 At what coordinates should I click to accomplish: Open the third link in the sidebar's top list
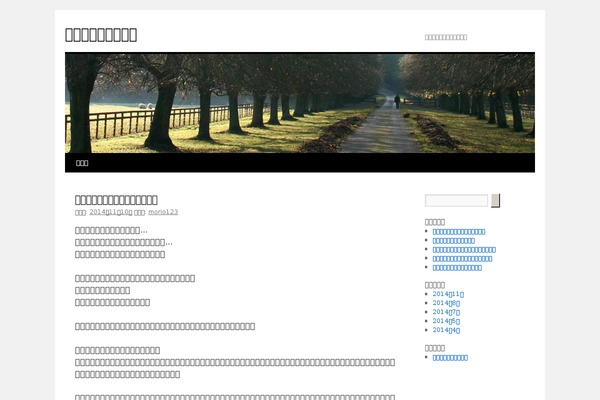pos(464,250)
